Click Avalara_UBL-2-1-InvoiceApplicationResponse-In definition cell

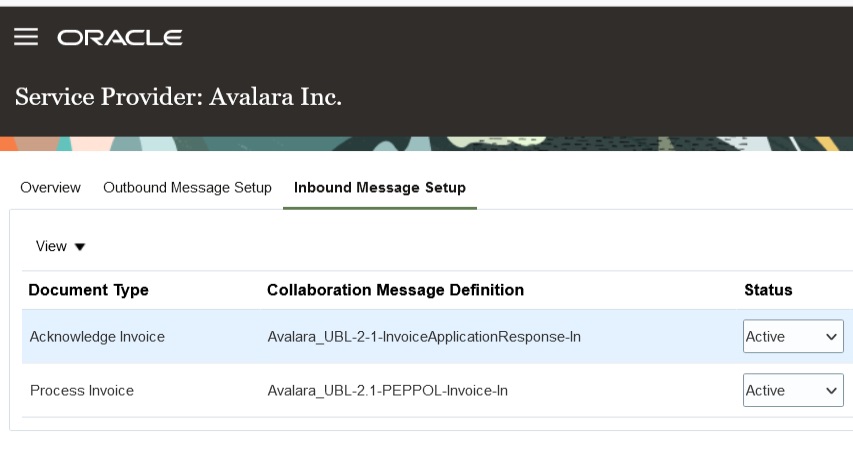click(x=423, y=337)
